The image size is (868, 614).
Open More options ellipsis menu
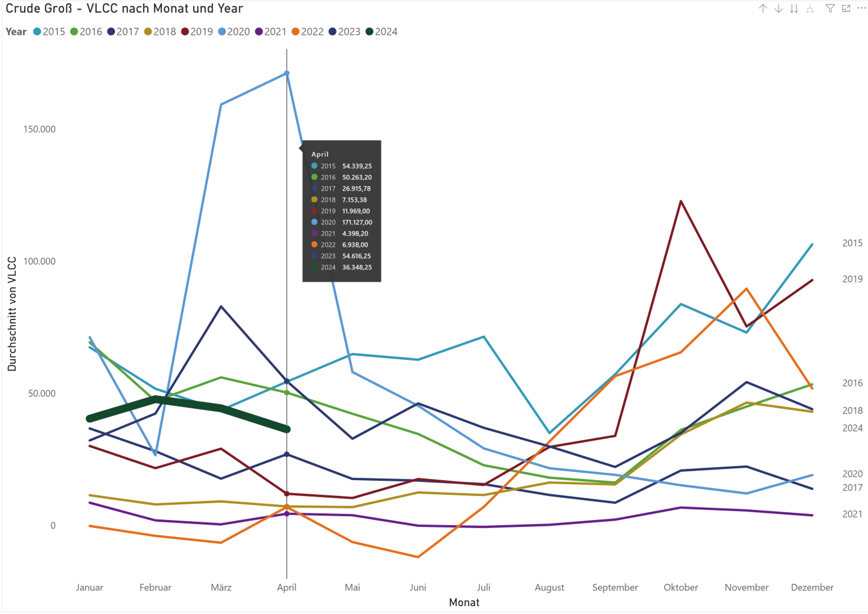pos(861,9)
